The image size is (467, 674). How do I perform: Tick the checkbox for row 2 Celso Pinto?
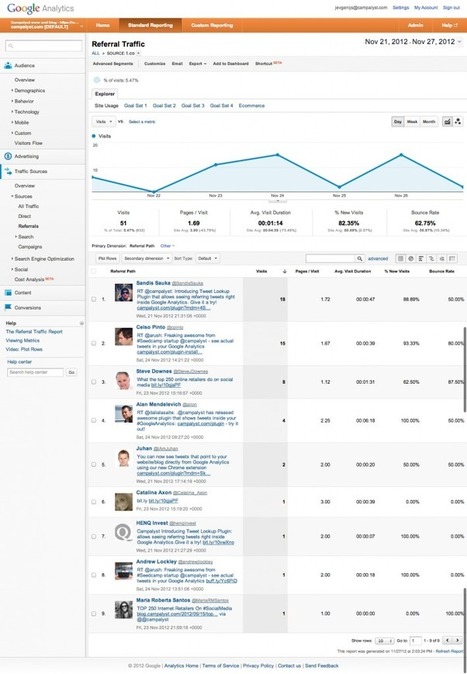pos(94,343)
